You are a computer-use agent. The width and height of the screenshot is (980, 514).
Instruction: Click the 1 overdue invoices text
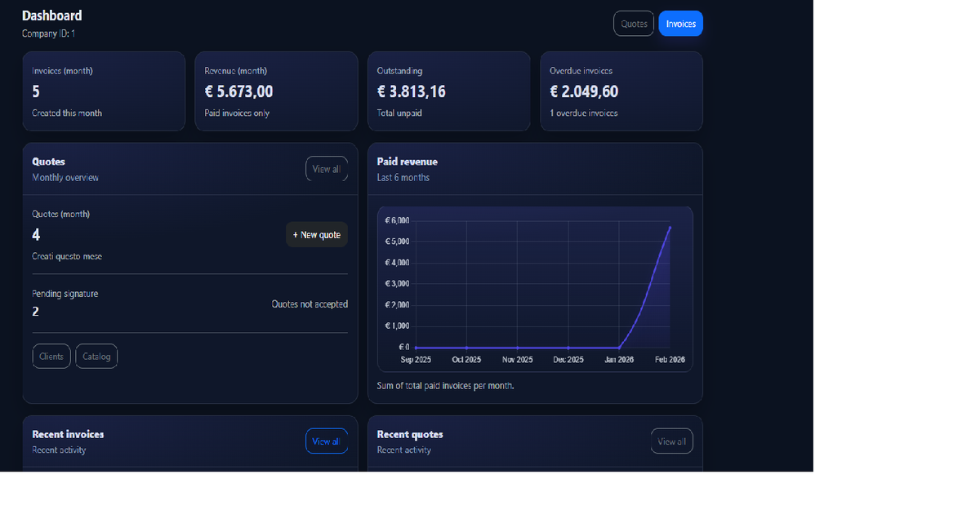584,113
